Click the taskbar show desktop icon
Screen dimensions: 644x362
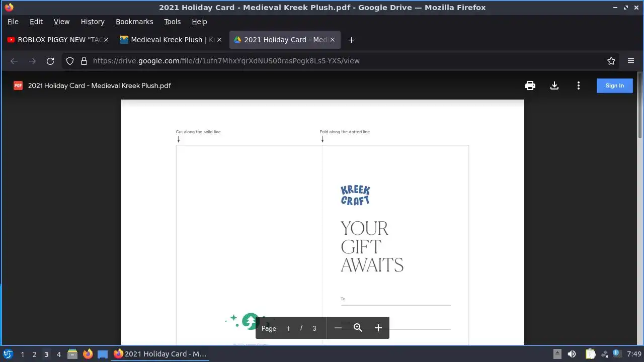[103, 354]
